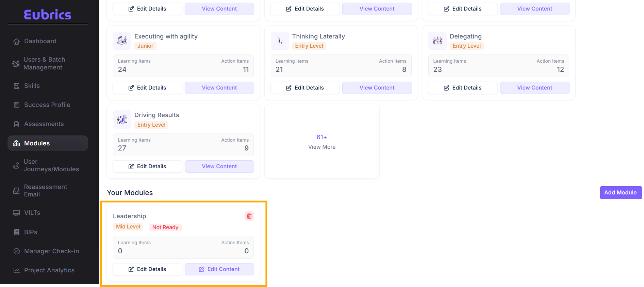Viewport: 644px width, 287px height.
Task: Edit Content of the Leadership module
Action: click(219, 269)
